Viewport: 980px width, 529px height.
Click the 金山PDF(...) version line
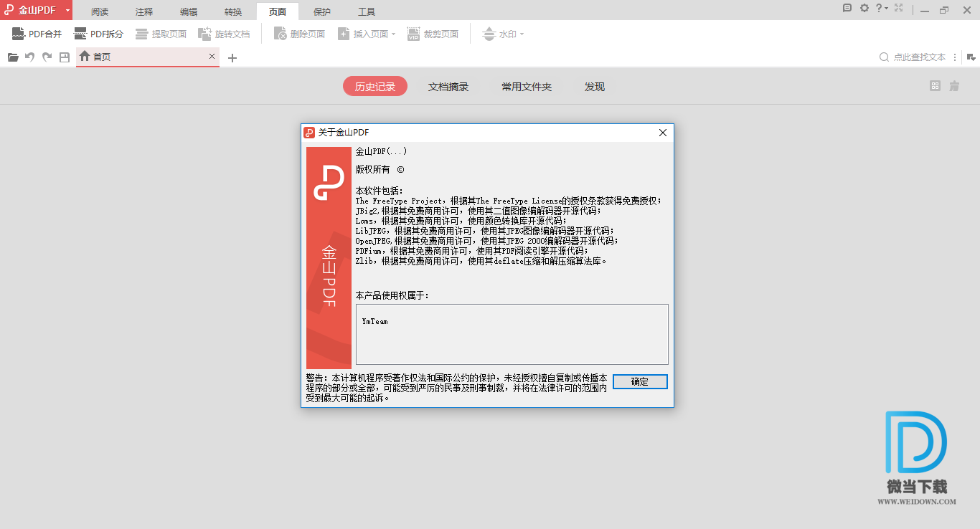381,151
